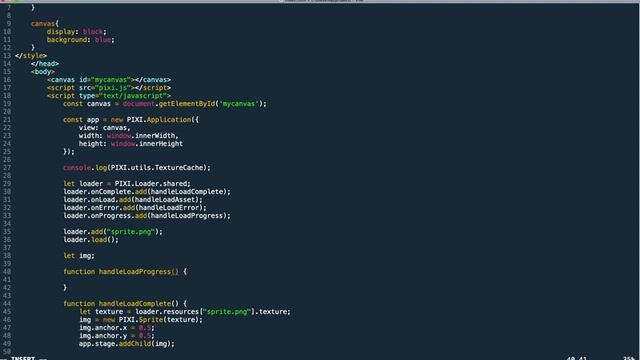The image size is (640, 360).
Task: Place cursor on the closing </style> tag
Action: pyautogui.click(x=31, y=56)
